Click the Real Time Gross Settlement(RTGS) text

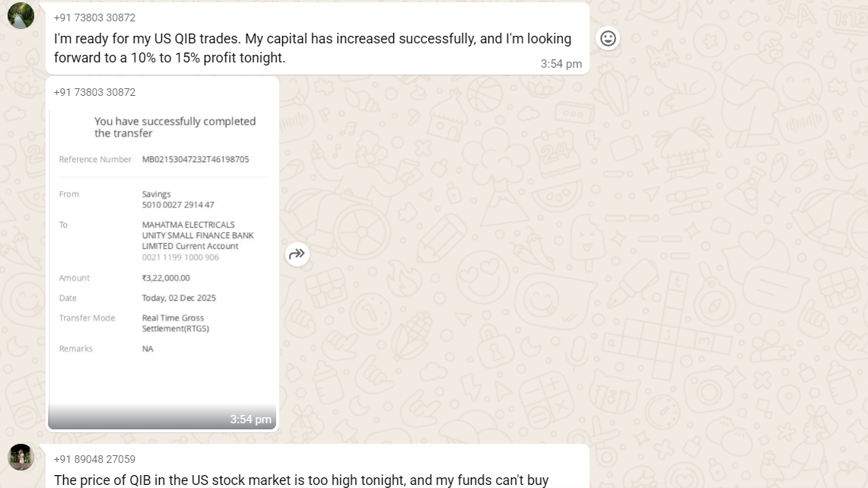(175, 323)
